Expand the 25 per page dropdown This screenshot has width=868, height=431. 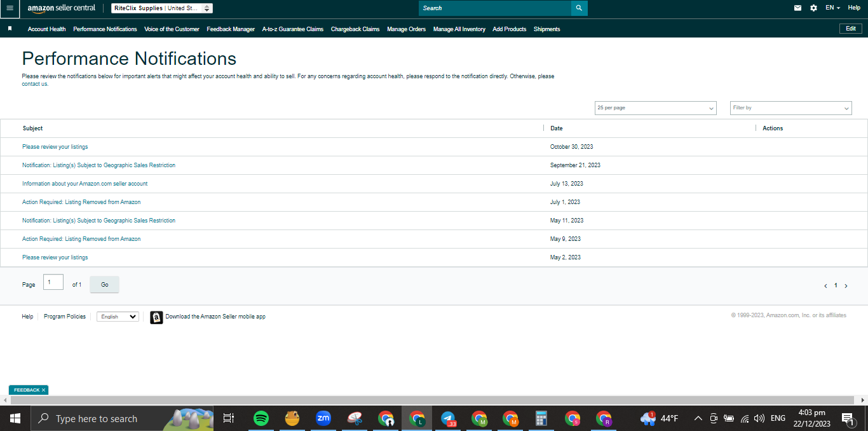pos(655,108)
